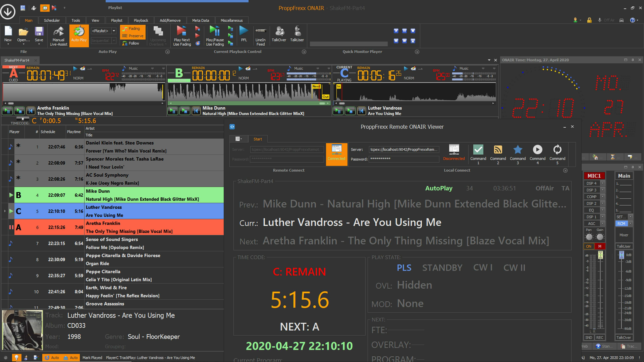Screen dimensions: 644x362
Task: Click the MIC1 SND button
Action: click(588, 338)
